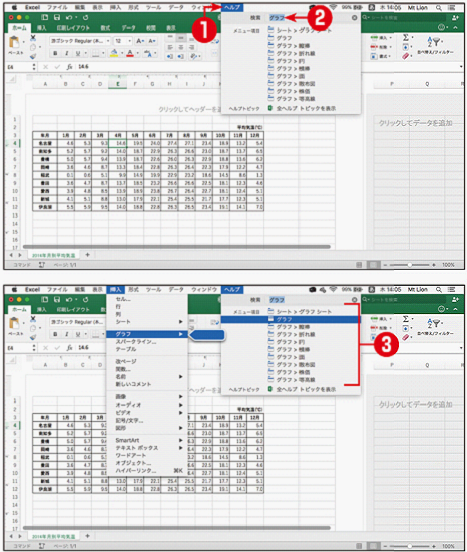Click the add sheet plus button in top screenshot
Viewport: 467px width, 552px height.
pos(88,255)
